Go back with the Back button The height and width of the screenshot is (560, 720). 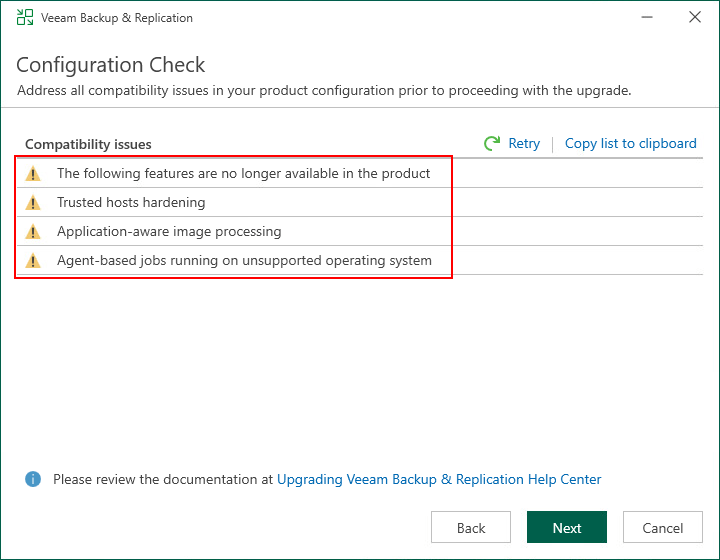pyautogui.click(x=471, y=528)
